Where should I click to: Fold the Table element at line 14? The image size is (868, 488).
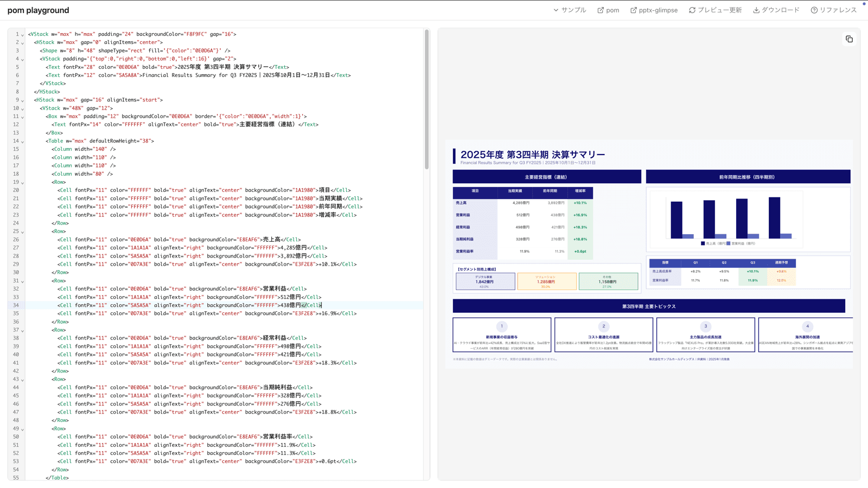pyautogui.click(x=22, y=142)
